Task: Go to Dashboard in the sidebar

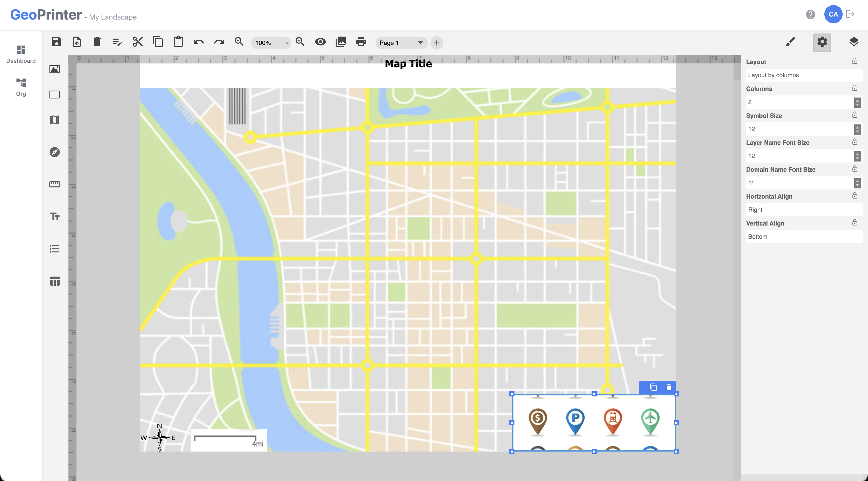Action: click(x=21, y=54)
